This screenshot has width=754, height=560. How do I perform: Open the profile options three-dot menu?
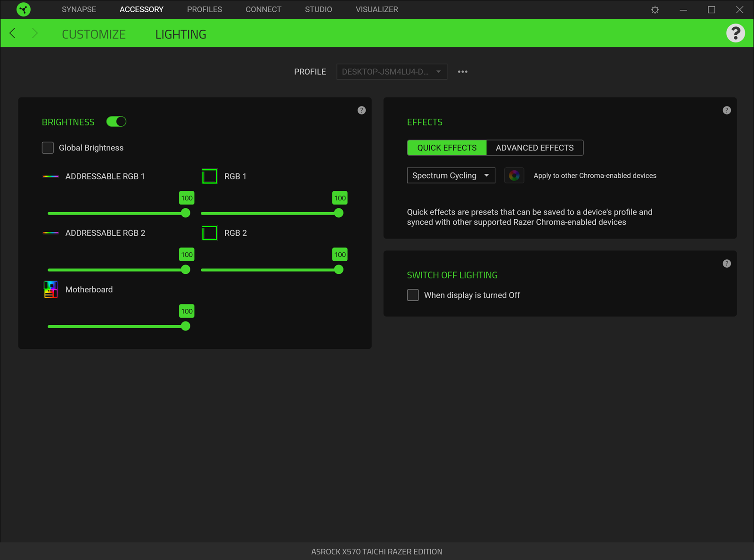(x=463, y=72)
